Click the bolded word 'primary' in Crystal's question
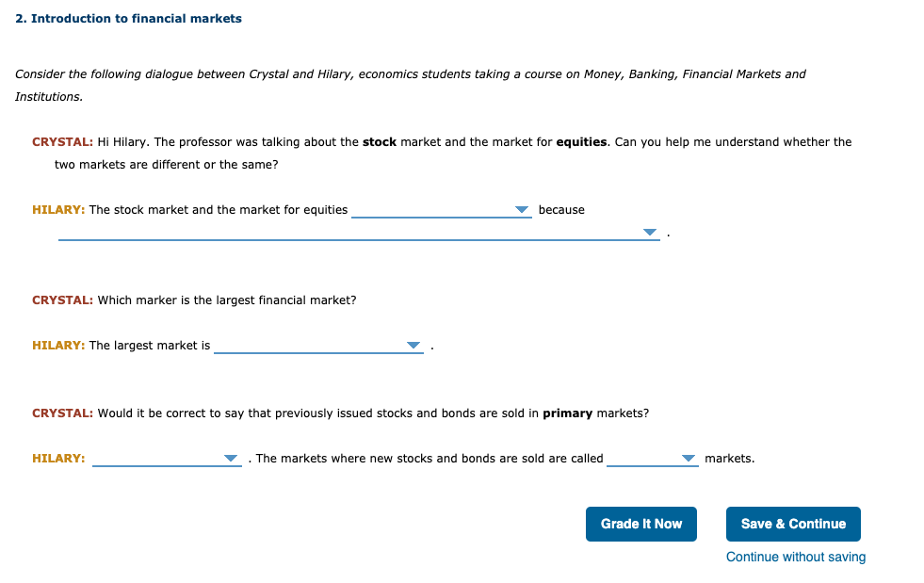 pyautogui.click(x=569, y=413)
